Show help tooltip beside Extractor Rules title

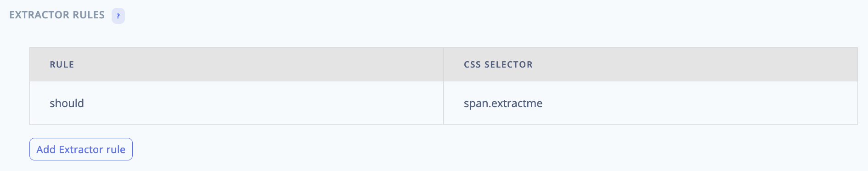[118, 16]
